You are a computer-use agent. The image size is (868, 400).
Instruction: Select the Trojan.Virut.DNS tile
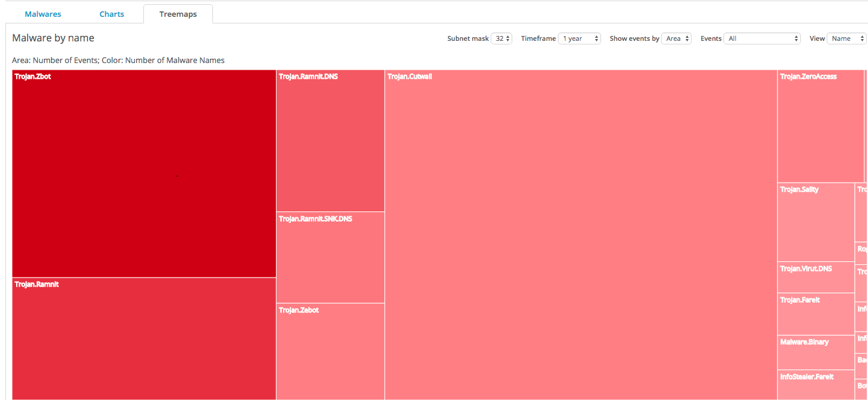click(x=816, y=277)
